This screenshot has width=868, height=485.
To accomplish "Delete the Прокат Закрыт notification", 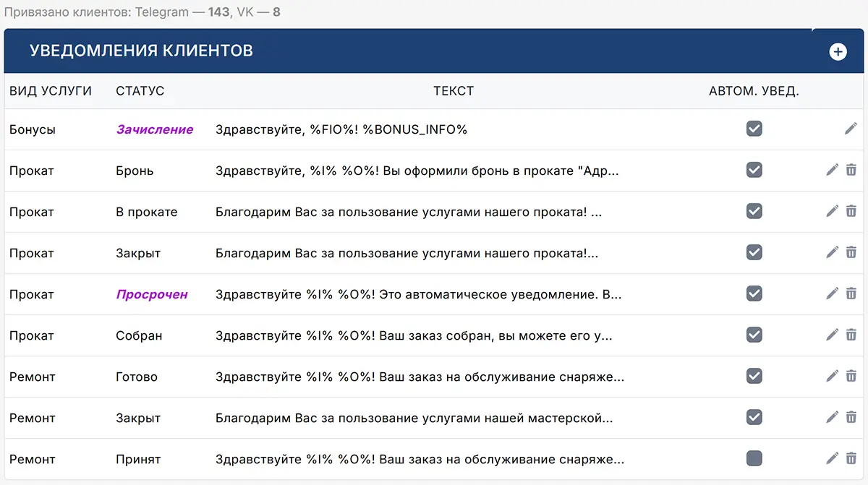I will tap(851, 252).
